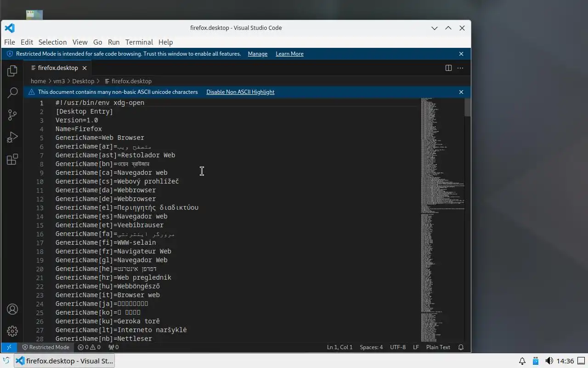Click the GenericName[it]=Browser web line
The width and height of the screenshot is (588, 368).
click(107, 295)
